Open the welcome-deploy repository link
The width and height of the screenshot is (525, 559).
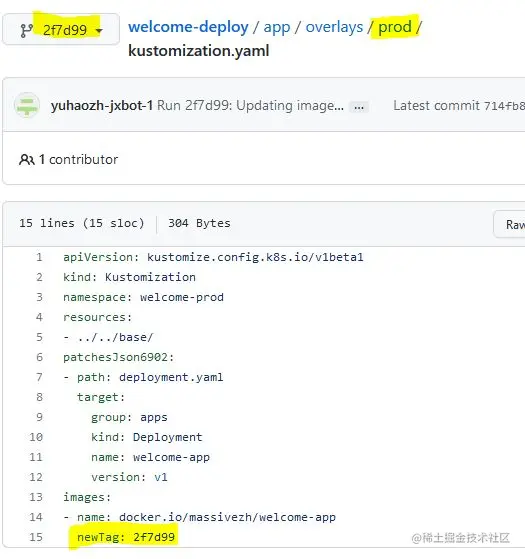tap(188, 27)
